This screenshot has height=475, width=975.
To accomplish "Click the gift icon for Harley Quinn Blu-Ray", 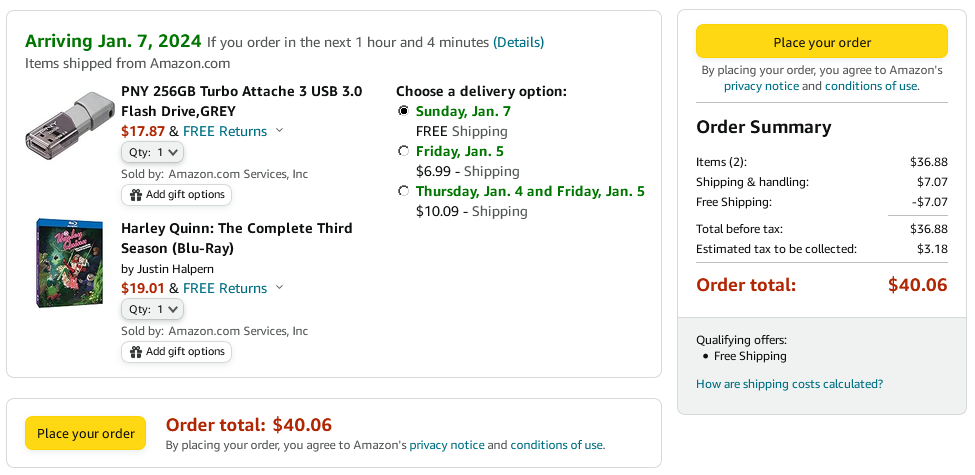I will point(136,352).
